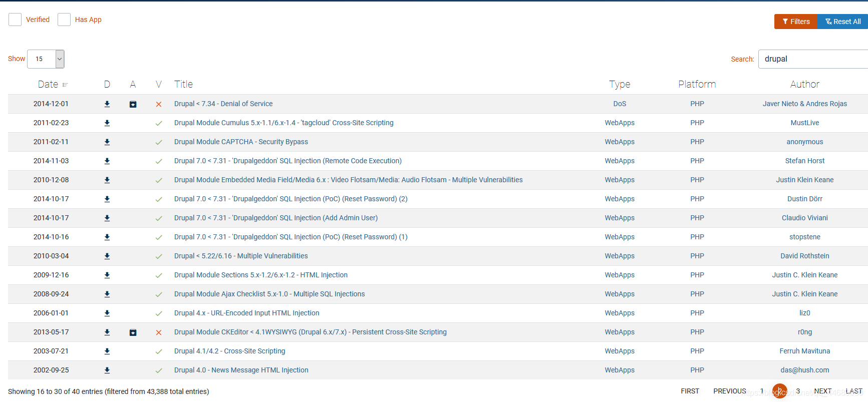Tick the Has App checkbox
This screenshot has width=868, height=402.
pyautogui.click(x=64, y=20)
